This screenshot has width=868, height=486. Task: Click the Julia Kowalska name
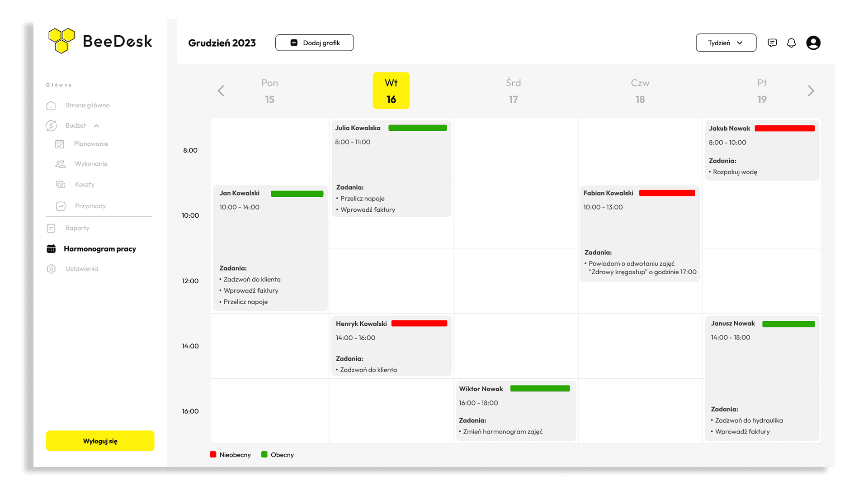358,128
